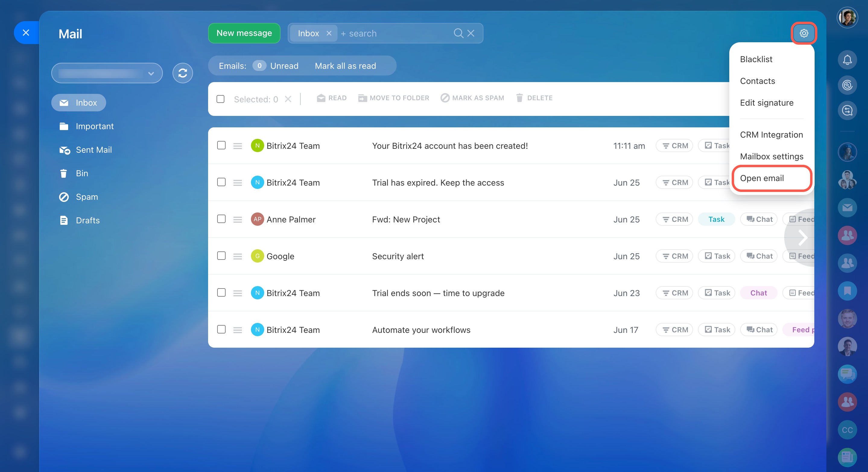868x472 pixels.
Task: Click the mailbox refresh sync icon
Action: pos(183,73)
